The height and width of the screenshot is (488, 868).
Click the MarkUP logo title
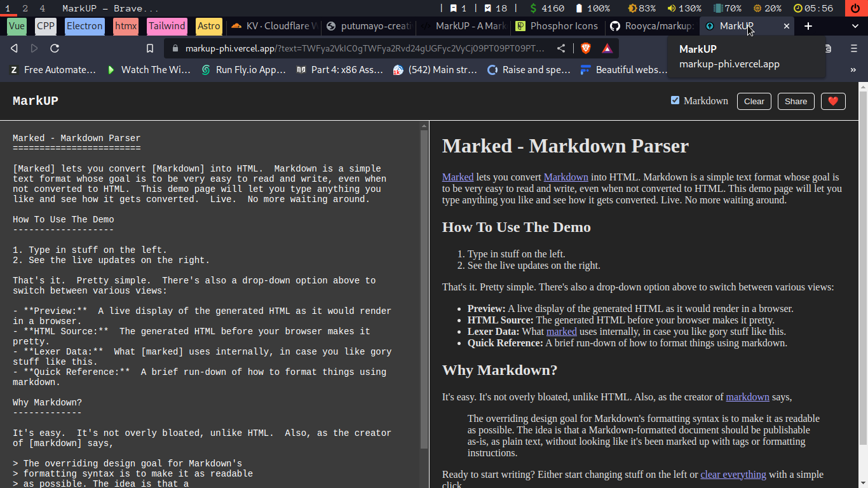[x=36, y=101]
